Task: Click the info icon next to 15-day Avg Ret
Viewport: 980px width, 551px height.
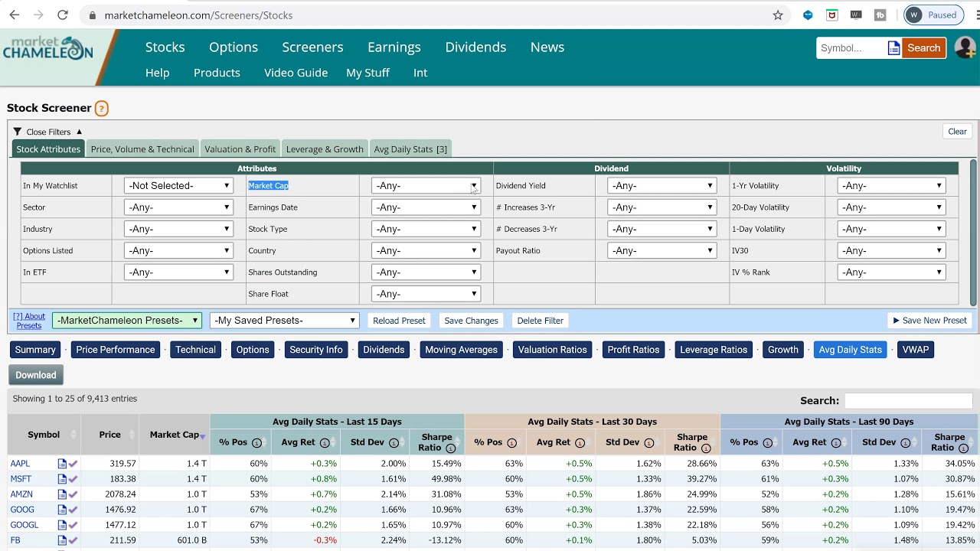Action: click(x=325, y=443)
